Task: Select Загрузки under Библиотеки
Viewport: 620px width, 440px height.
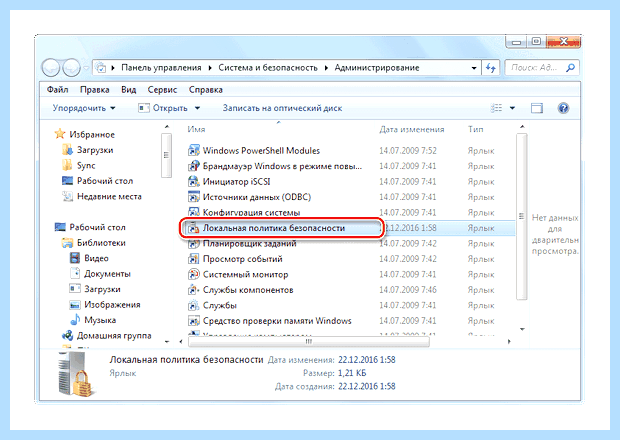Action: 102,289
